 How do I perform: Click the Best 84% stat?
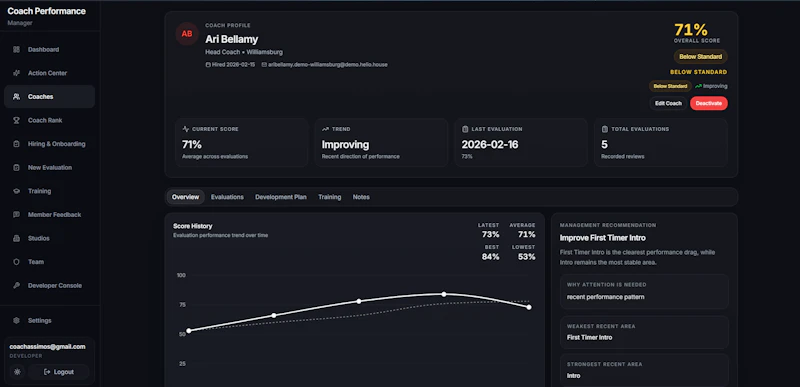click(x=490, y=253)
